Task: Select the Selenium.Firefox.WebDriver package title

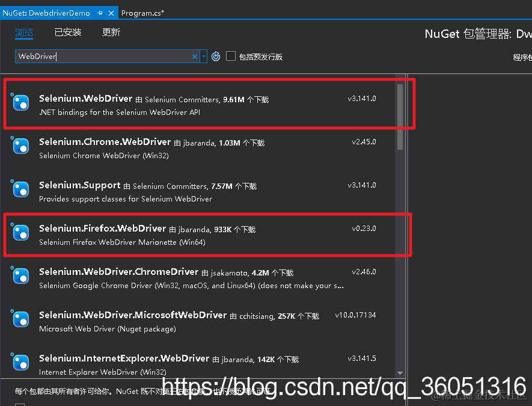Action: tap(102, 229)
